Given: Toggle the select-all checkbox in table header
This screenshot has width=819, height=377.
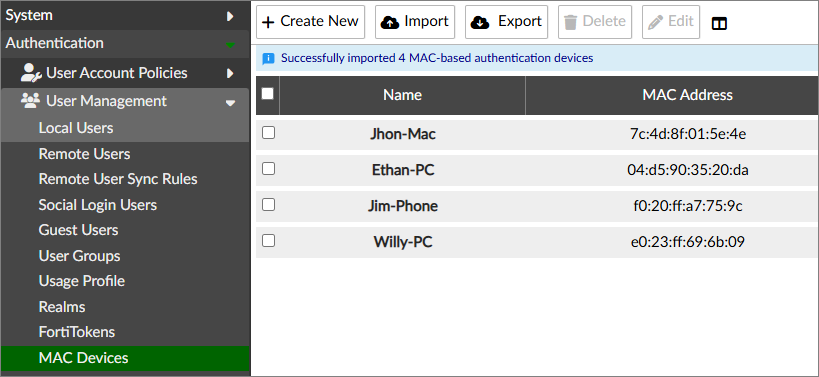Looking at the screenshot, I should coord(267,93).
